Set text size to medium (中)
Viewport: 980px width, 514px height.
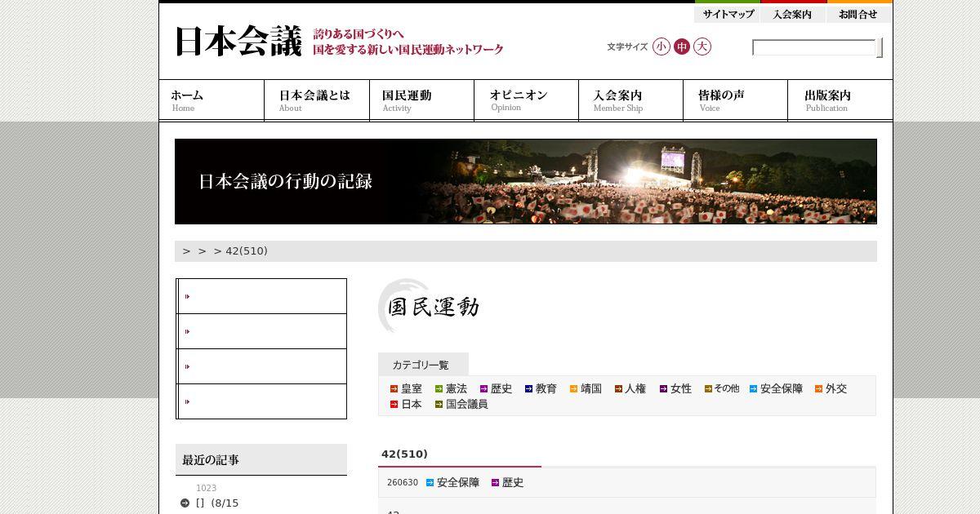coord(682,47)
